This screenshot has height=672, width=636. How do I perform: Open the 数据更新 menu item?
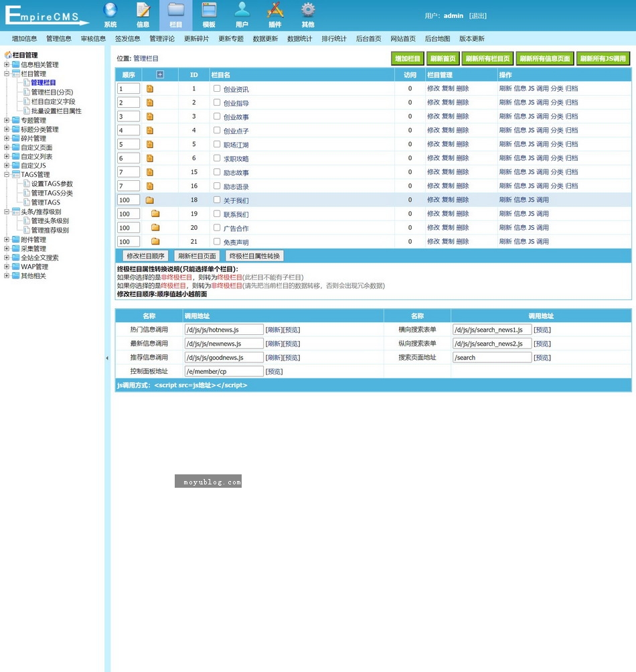coord(266,39)
